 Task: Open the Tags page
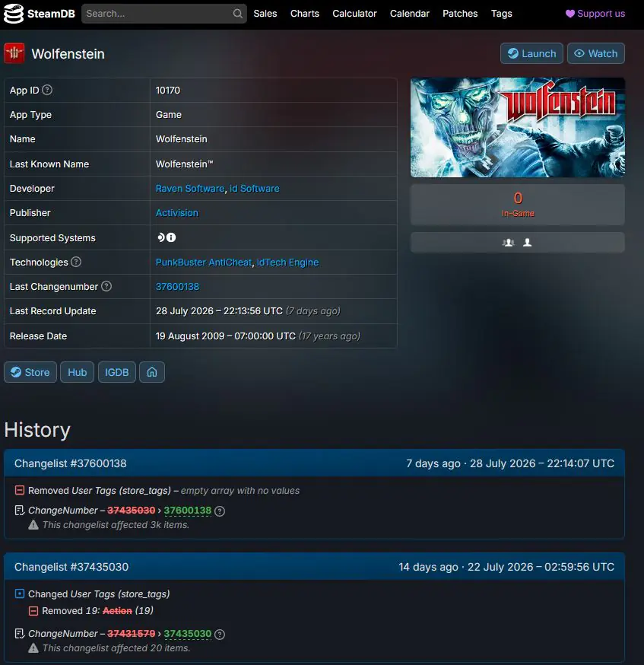coord(502,14)
